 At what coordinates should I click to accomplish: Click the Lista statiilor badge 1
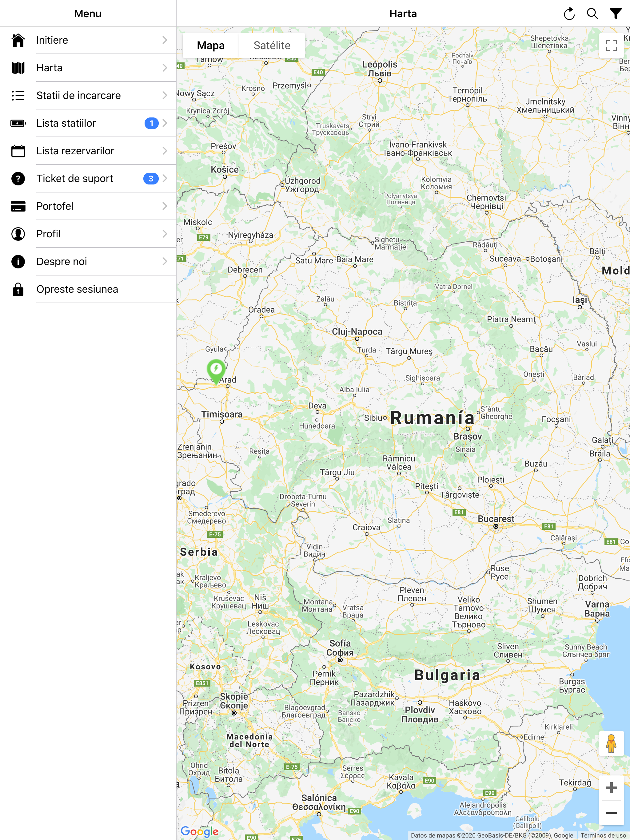151,123
